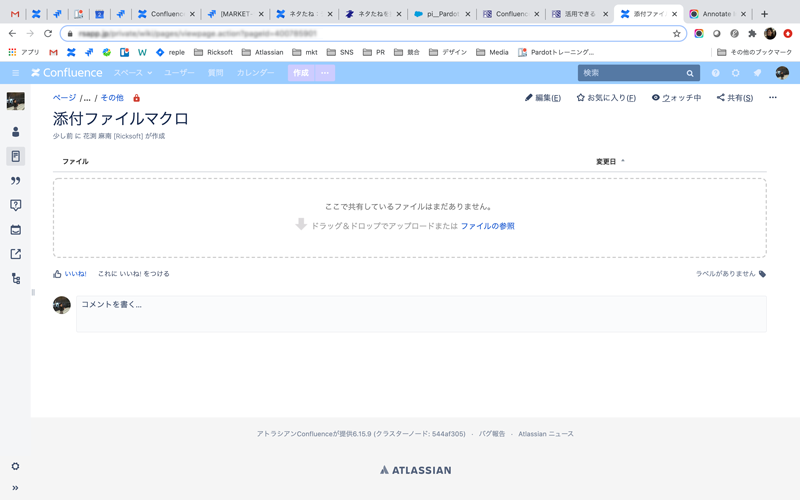Image resolution: width=800 pixels, height=500 pixels.
Task: Open the calendar icon in the sidebar
Action: click(15, 230)
